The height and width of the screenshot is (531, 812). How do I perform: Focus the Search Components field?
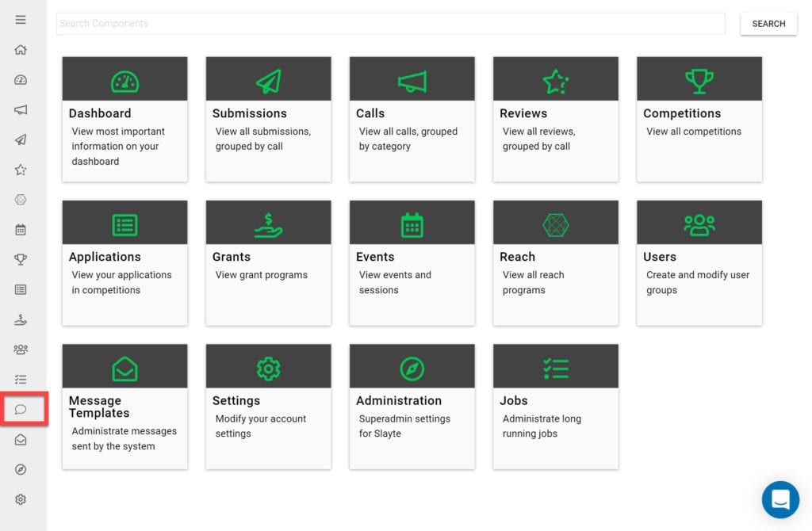point(390,24)
